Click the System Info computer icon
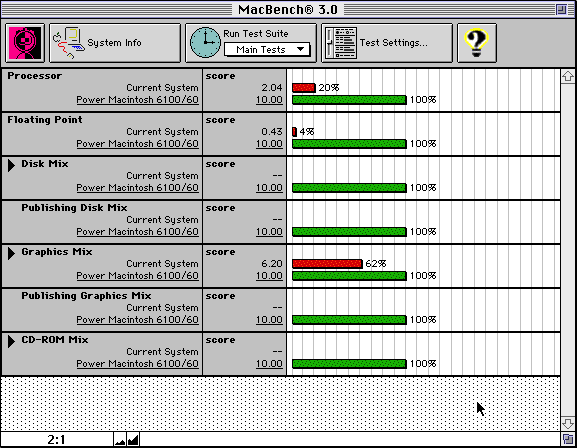577x448 pixels. tap(68, 43)
